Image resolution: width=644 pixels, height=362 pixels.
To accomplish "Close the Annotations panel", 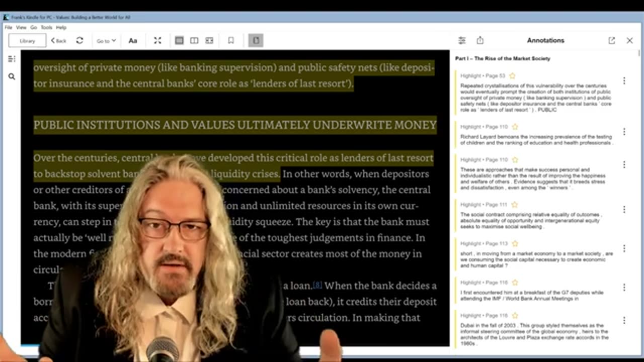I will (629, 41).
